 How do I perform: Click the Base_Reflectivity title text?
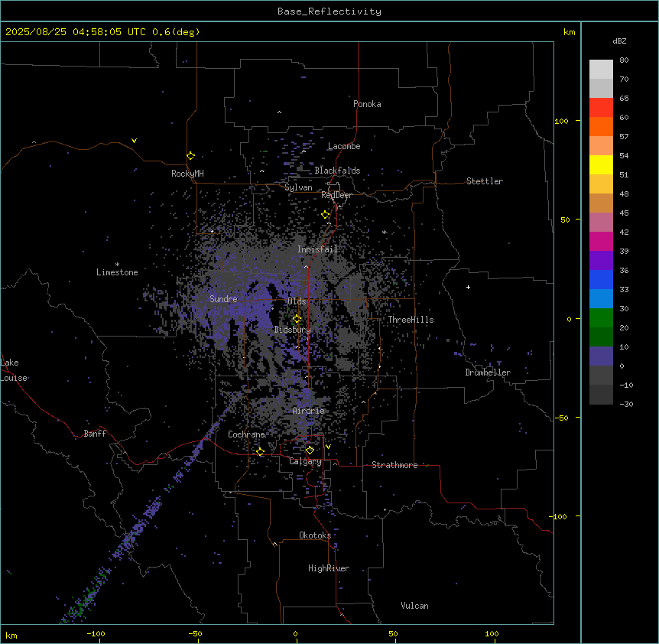(x=329, y=11)
